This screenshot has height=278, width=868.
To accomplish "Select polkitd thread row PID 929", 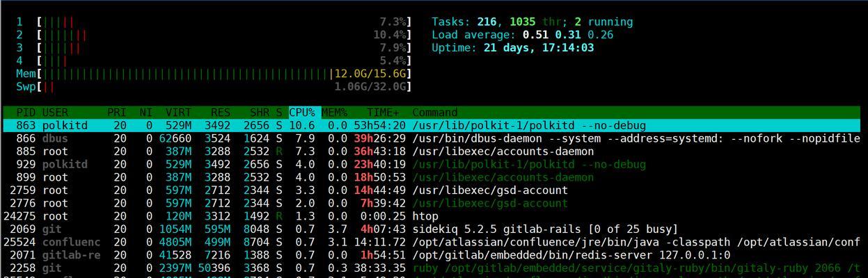I will pos(432,165).
